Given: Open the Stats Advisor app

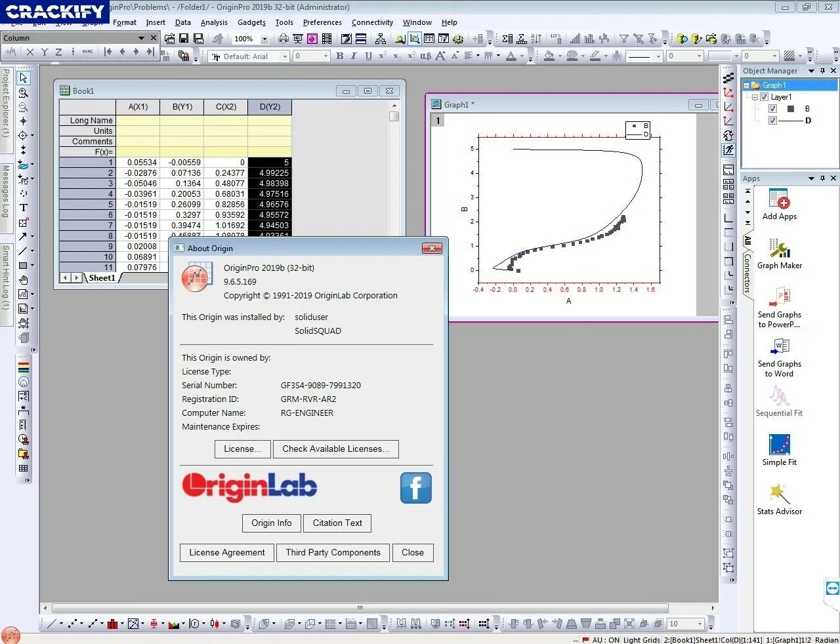Looking at the screenshot, I should [x=780, y=500].
